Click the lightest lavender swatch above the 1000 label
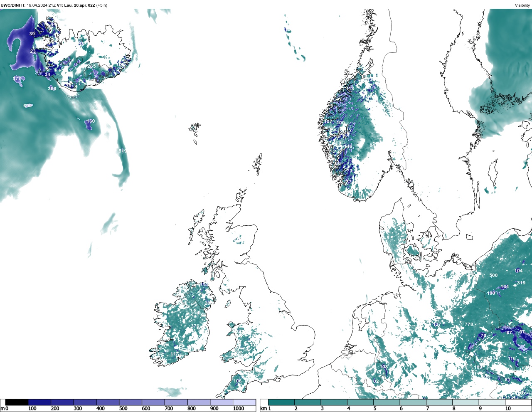This screenshot has width=532, height=412. [244, 402]
